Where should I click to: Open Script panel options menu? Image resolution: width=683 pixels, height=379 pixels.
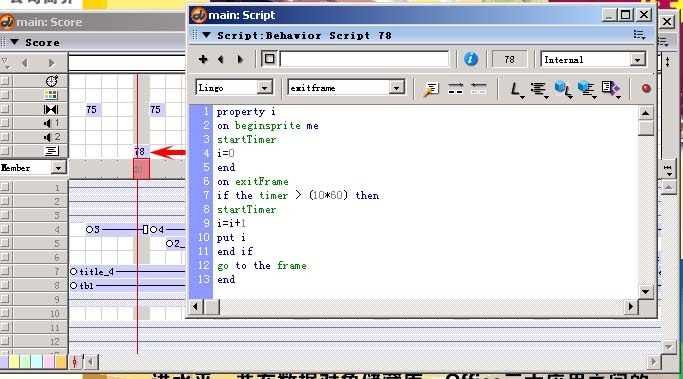click(639, 35)
